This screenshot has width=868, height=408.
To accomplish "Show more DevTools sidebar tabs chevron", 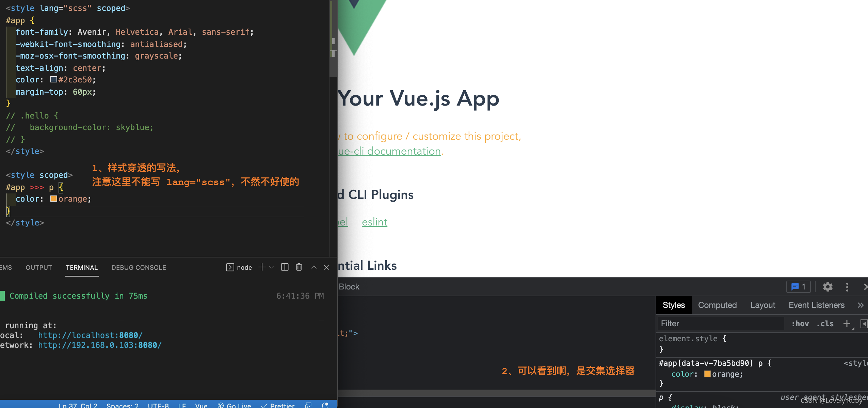I will (861, 305).
